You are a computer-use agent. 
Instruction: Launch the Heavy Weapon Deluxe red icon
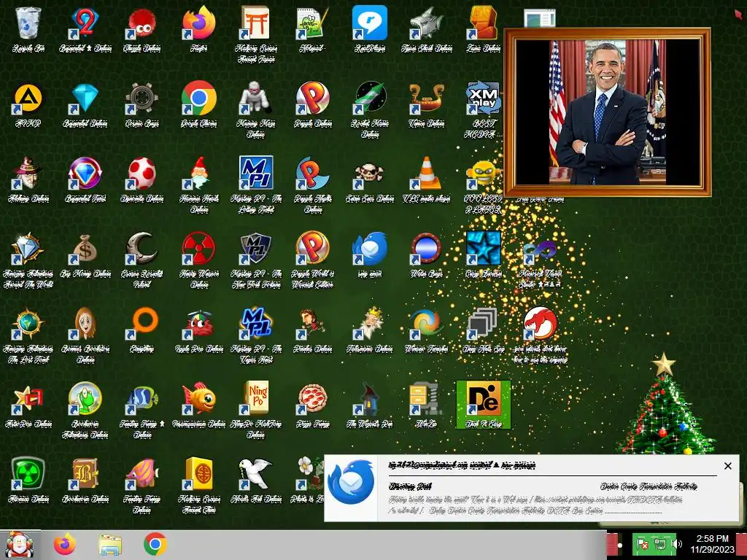tap(198, 249)
